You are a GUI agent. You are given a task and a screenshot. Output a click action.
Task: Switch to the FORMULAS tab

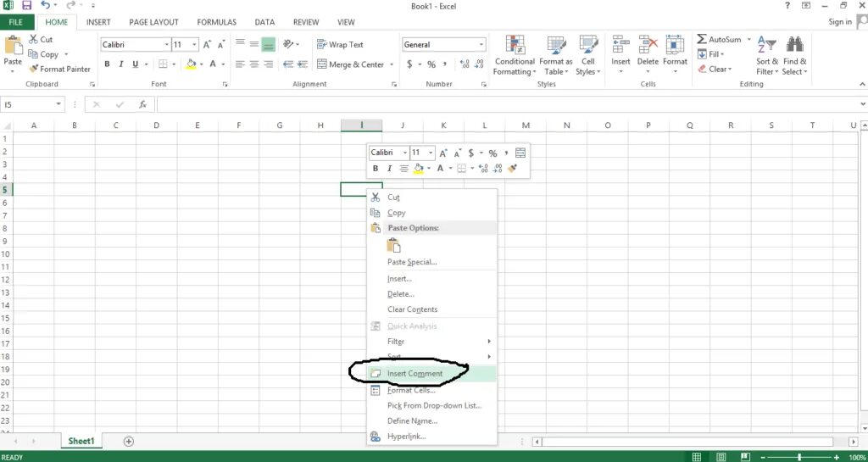point(216,22)
